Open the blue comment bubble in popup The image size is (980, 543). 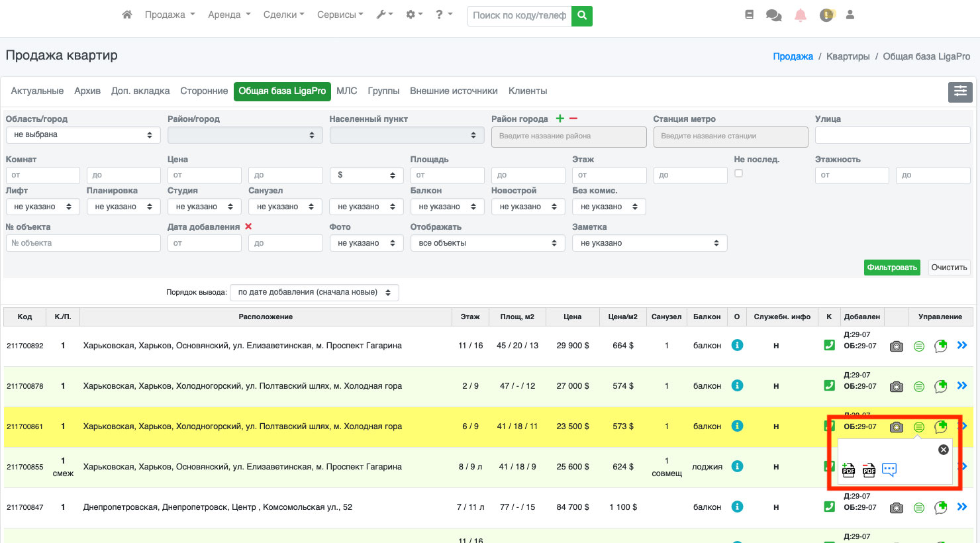pos(889,469)
